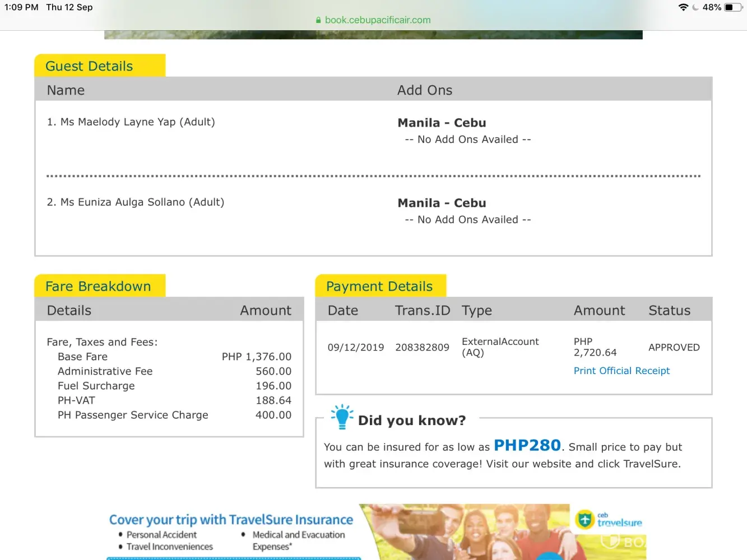
Task: Click the Did you know? heading
Action: click(412, 421)
